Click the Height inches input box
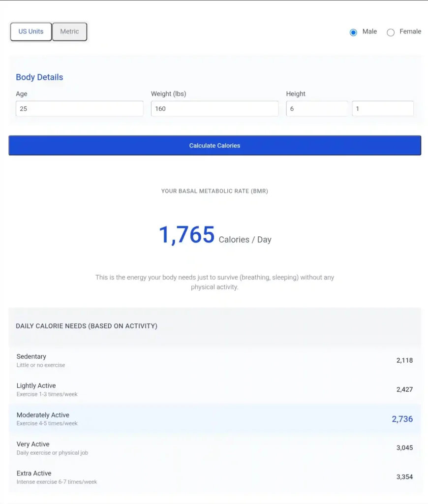 pyautogui.click(x=383, y=108)
